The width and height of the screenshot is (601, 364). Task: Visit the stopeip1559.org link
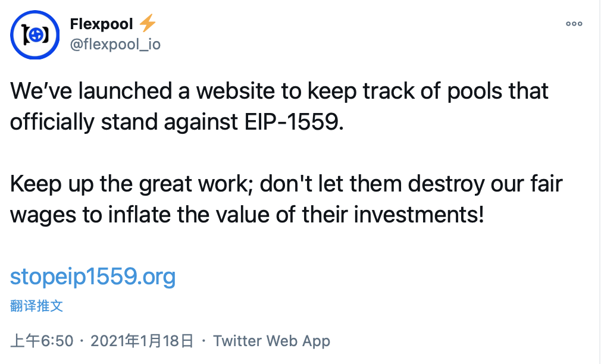(93, 276)
